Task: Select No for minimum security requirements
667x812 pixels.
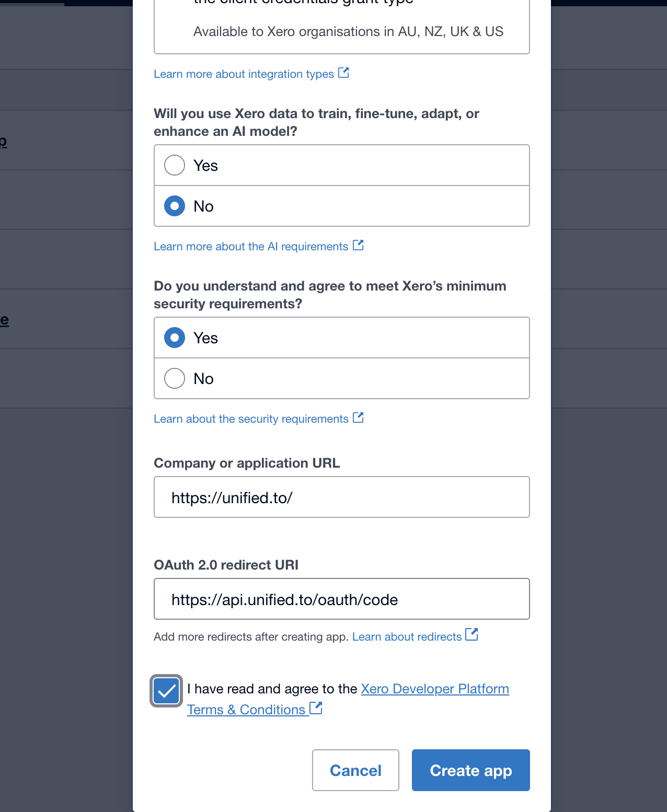Action: coord(175,378)
